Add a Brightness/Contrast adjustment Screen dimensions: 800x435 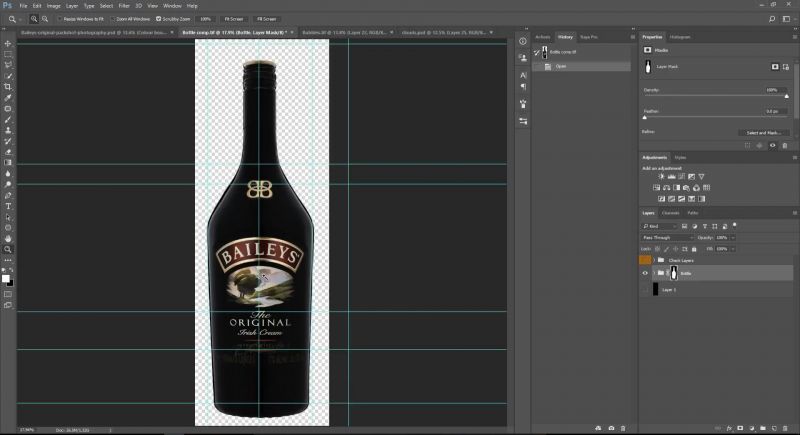661,176
